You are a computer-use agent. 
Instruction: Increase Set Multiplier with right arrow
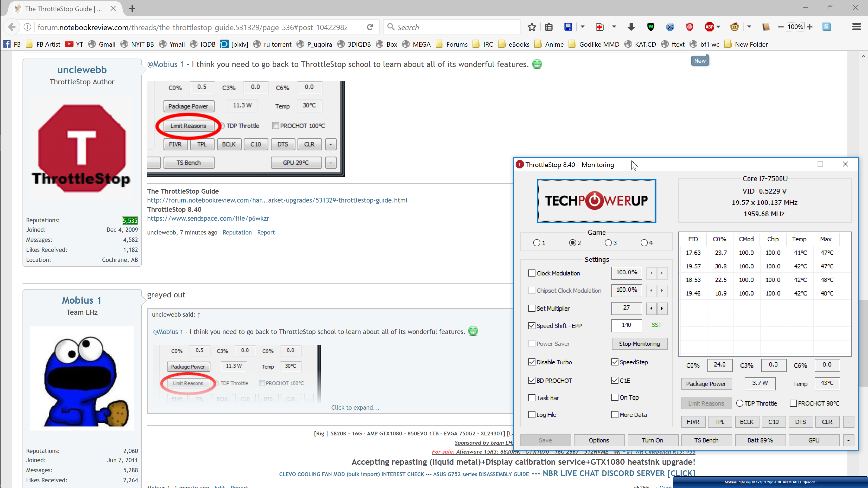pyautogui.click(x=662, y=308)
